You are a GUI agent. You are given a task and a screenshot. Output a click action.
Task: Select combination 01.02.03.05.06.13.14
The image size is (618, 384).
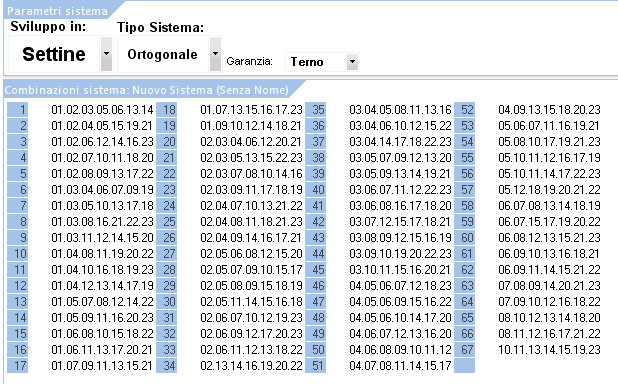coord(102,110)
